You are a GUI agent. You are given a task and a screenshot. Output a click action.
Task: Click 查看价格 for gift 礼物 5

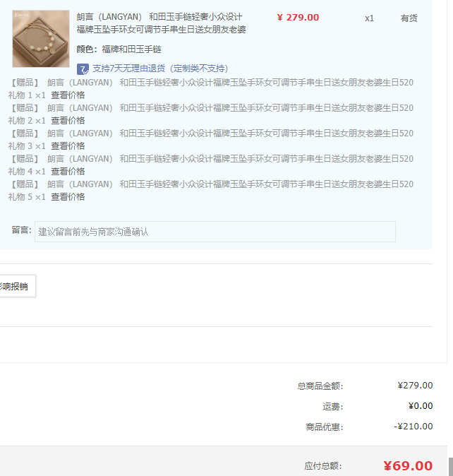(68, 197)
